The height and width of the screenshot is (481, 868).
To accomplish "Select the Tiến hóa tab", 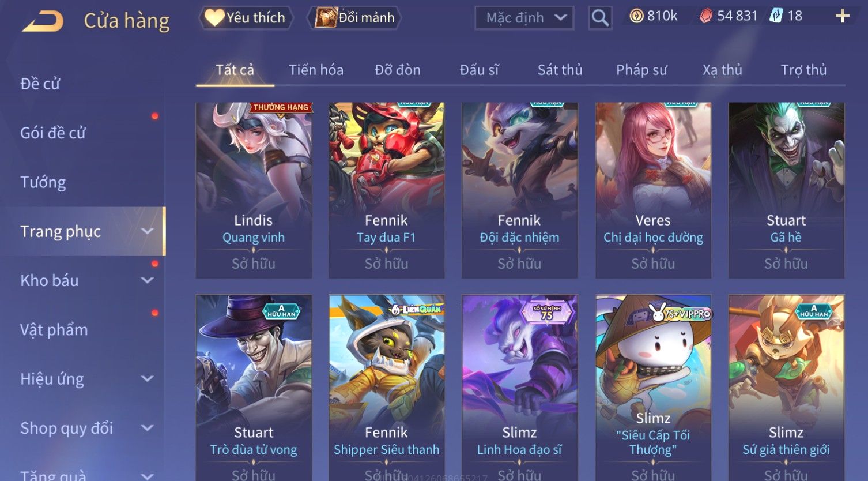I will click(316, 70).
